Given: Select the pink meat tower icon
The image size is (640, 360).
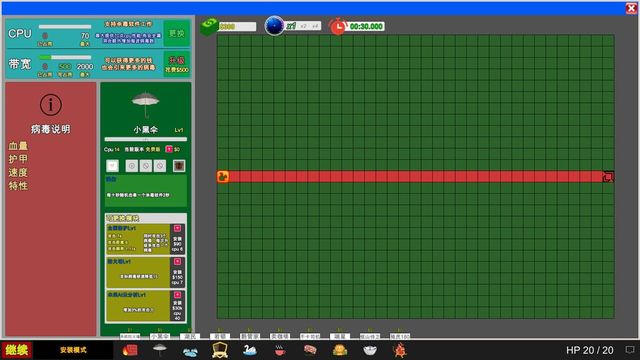Looking at the screenshot, I should point(310,350).
